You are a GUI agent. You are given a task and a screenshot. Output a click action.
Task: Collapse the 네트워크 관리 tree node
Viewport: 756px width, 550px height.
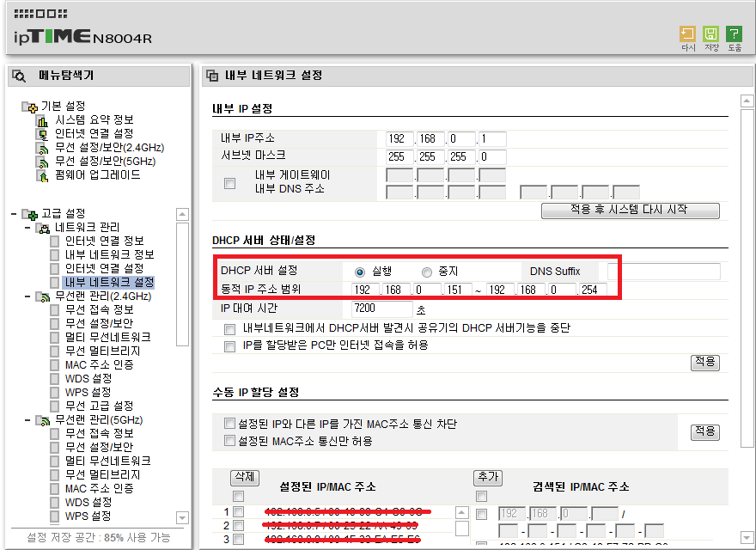coord(27,227)
